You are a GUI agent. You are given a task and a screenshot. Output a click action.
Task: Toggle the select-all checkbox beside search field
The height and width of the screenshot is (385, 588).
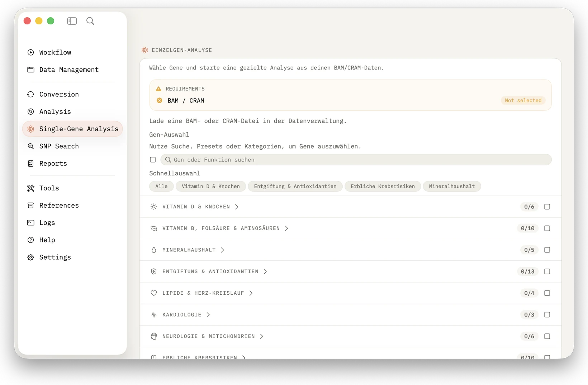(x=153, y=160)
